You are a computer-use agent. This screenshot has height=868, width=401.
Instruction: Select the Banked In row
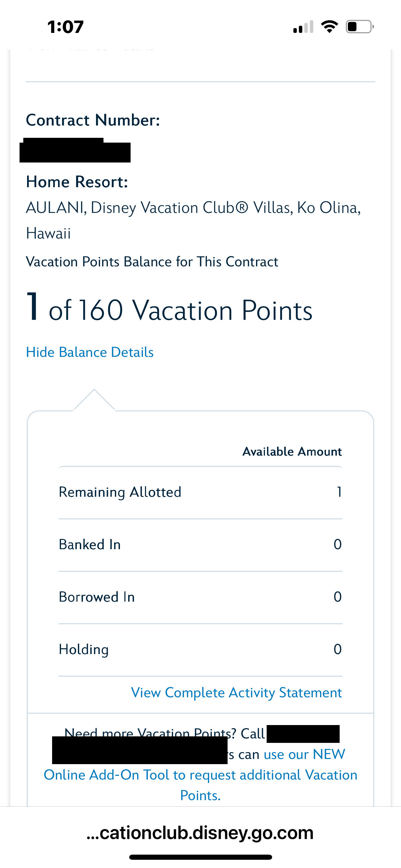tap(200, 545)
